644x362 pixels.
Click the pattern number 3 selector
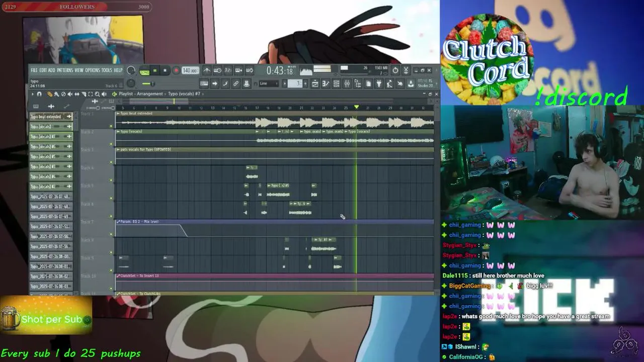295,83
